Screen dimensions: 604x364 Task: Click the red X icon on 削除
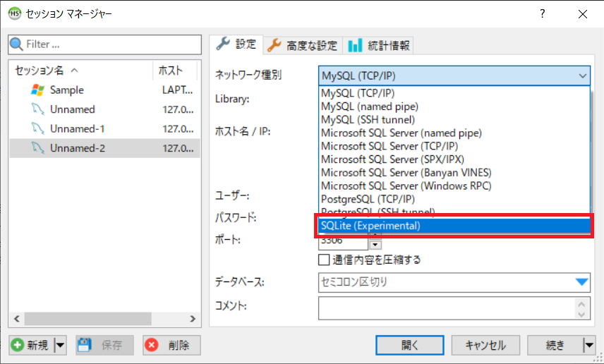pyautogui.click(x=152, y=345)
